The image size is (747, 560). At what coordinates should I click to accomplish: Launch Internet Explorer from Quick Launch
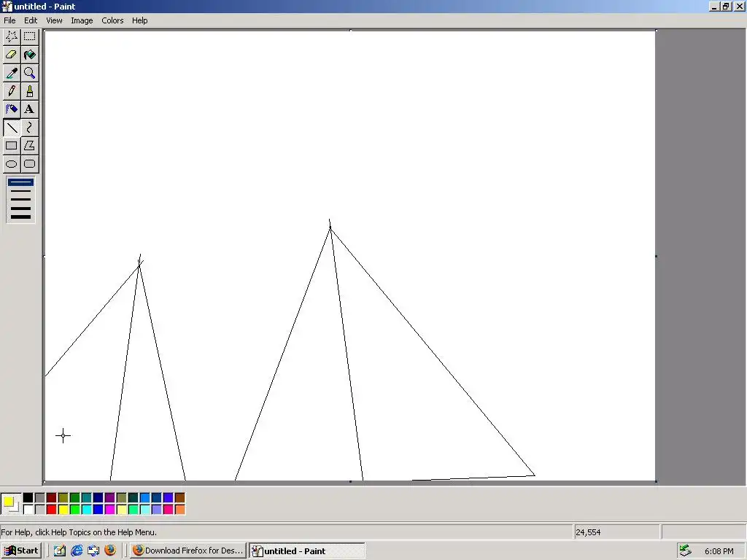pyautogui.click(x=76, y=551)
